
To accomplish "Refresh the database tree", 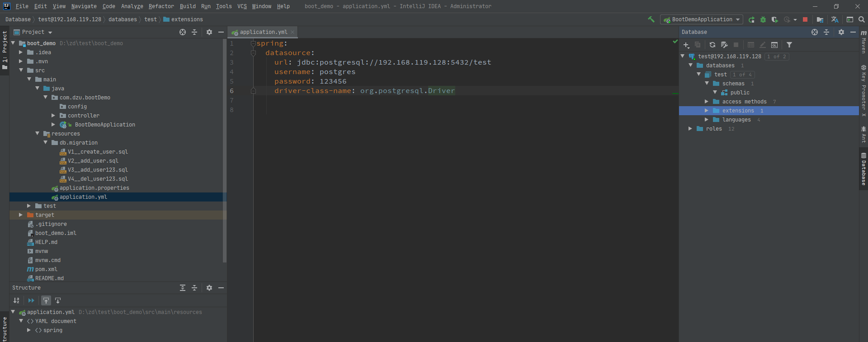I will point(712,45).
